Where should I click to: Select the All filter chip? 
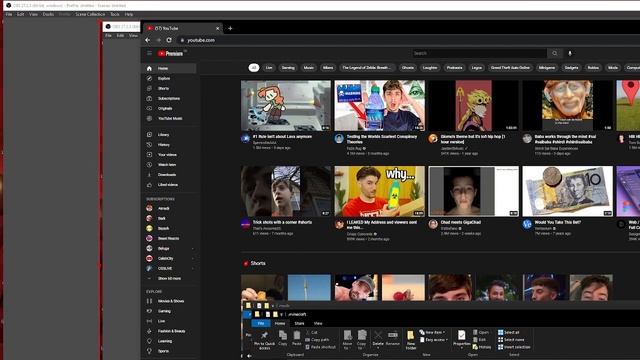[x=254, y=68]
